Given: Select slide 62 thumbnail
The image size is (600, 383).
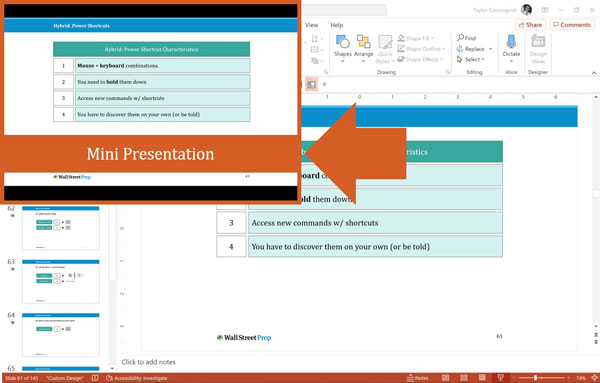Looking at the screenshot, I should [61, 228].
